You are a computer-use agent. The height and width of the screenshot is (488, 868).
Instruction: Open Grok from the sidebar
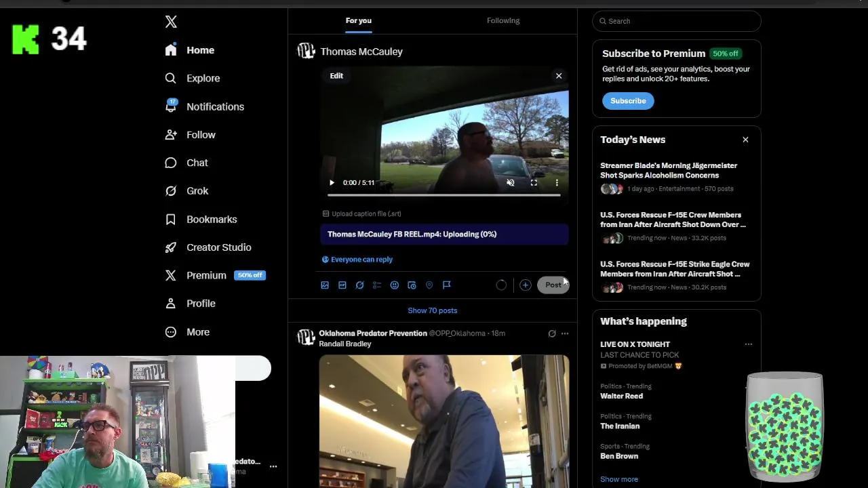(x=186, y=191)
